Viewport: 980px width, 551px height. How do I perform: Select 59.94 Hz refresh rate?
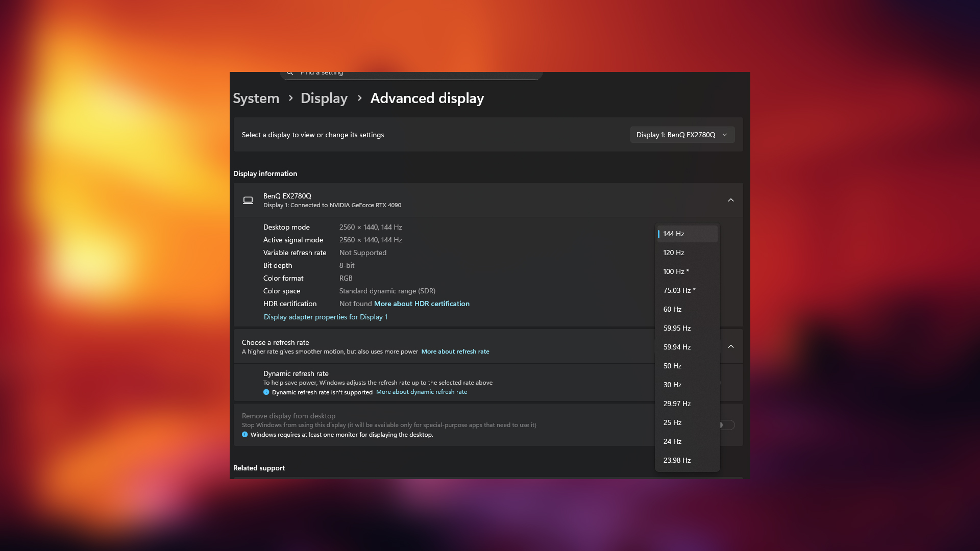click(677, 347)
